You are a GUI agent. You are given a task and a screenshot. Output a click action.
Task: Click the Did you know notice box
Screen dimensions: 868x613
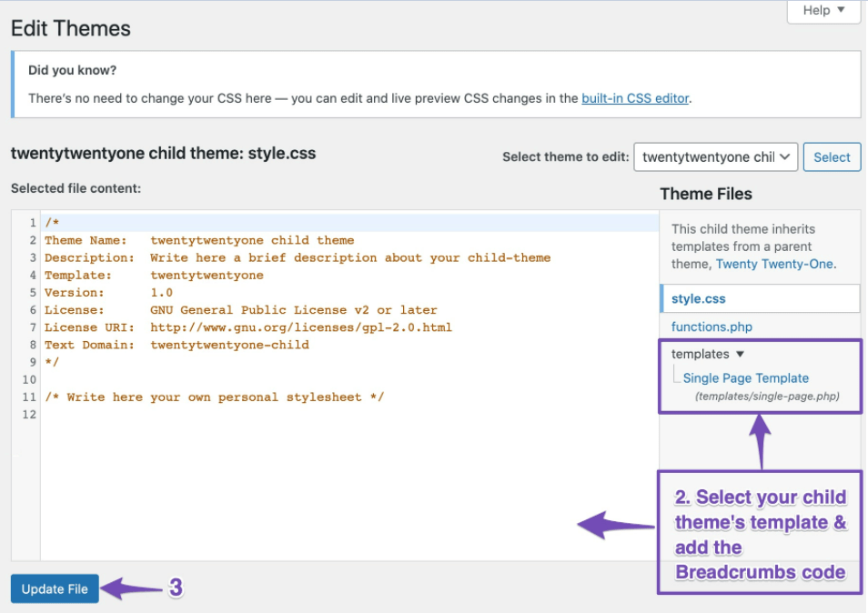434,84
